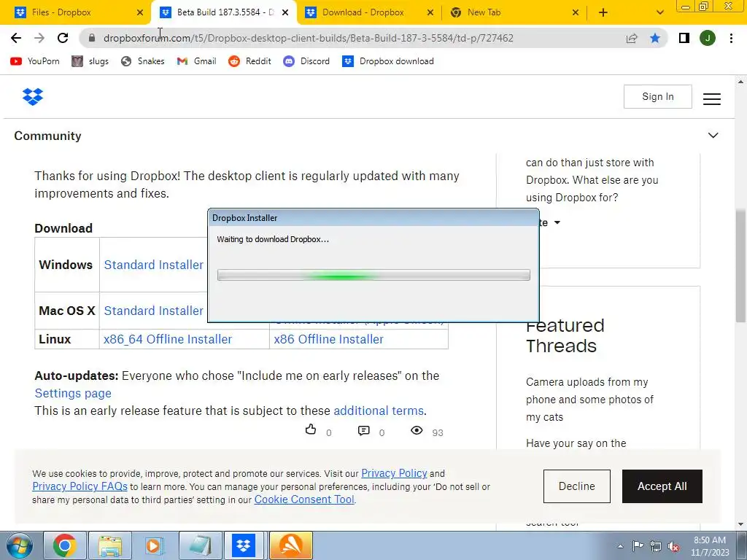Open the orange Avast taskbar icon

pos(290,545)
